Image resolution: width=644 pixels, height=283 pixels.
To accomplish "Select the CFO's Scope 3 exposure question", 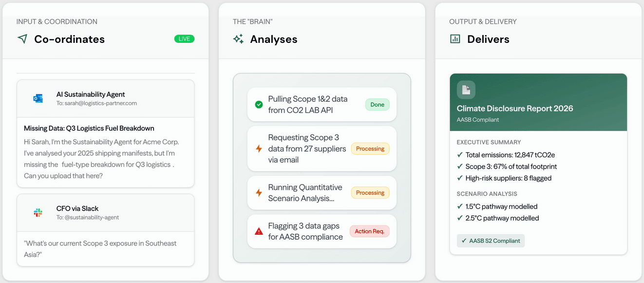I will pos(100,248).
